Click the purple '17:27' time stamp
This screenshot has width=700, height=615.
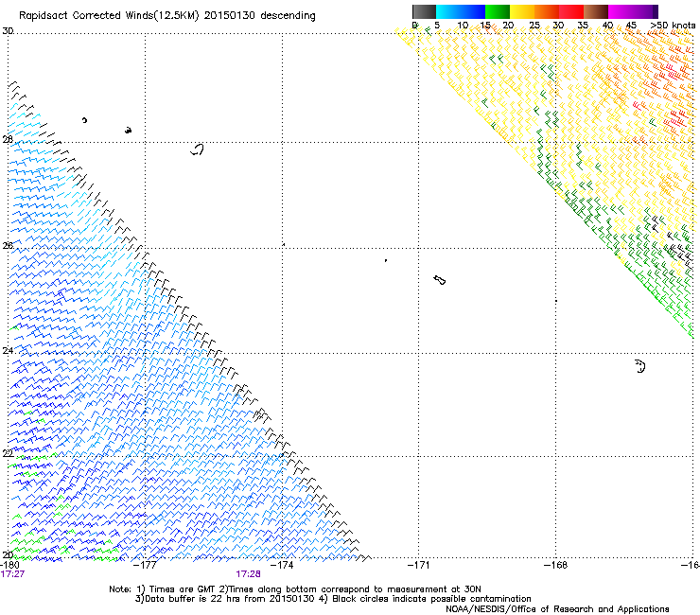coord(12,574)
